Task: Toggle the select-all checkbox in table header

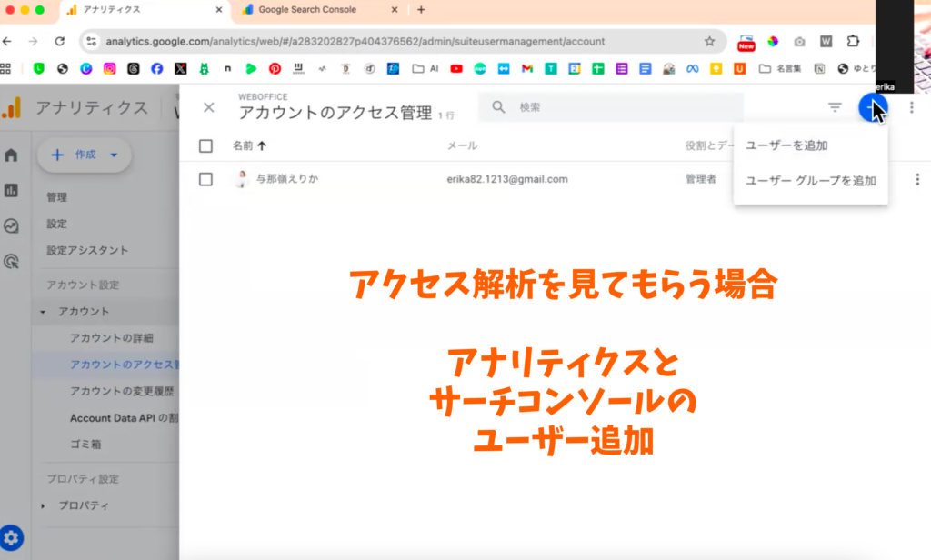Action: (205, 145)
